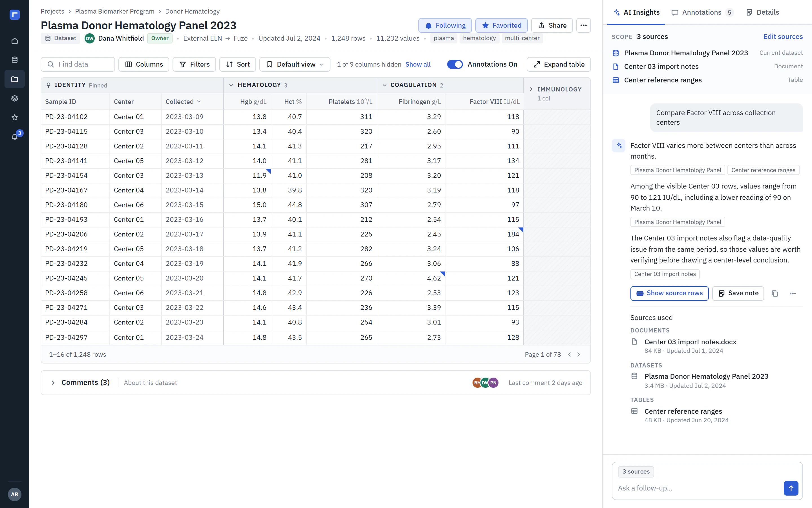Open more actions for AI response
This screenshot has width=812, height=508.
tap(793, 293)
